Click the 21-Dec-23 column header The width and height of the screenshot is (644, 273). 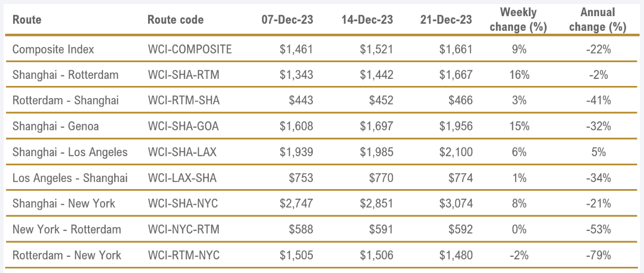pyautogui.click(x=446, y=20)
